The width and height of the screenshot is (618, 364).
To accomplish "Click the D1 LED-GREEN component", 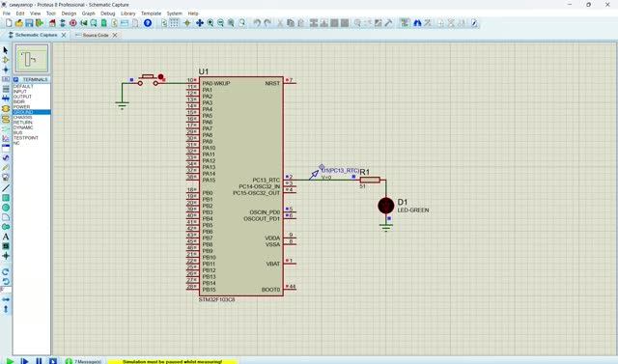I will [386, 206].
